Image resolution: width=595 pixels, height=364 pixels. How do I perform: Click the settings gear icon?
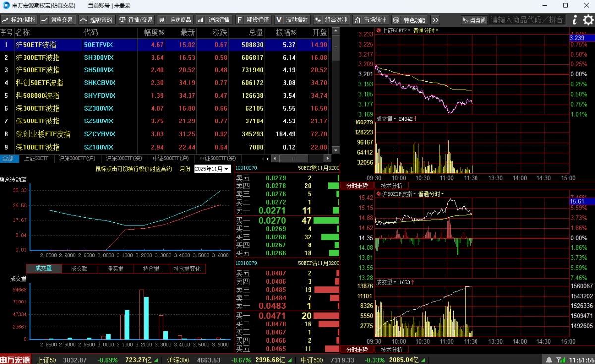(588, 20)
